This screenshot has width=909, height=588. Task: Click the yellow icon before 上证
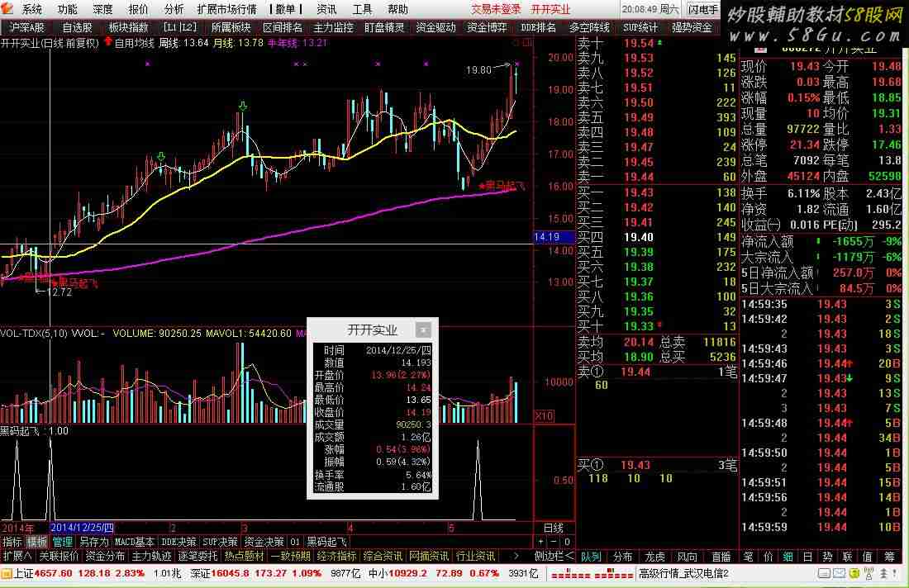[x=7, y=573]
